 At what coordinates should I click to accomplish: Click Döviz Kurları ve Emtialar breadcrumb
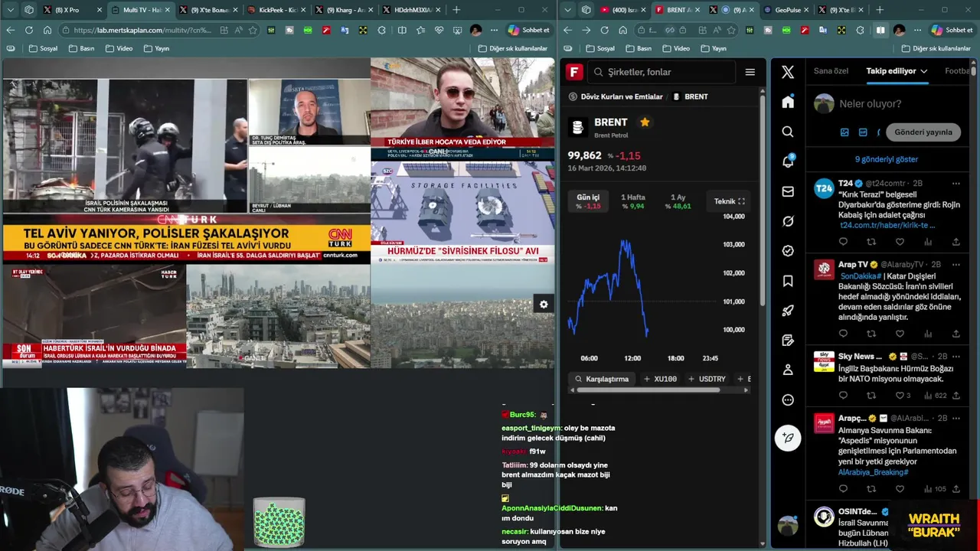[x=616, y=96]
